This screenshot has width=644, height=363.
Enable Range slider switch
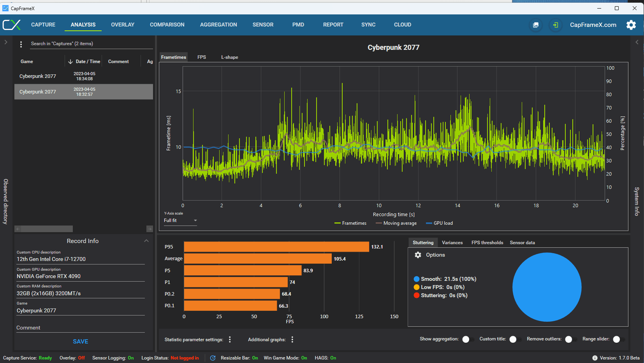(x=619, y=339)
